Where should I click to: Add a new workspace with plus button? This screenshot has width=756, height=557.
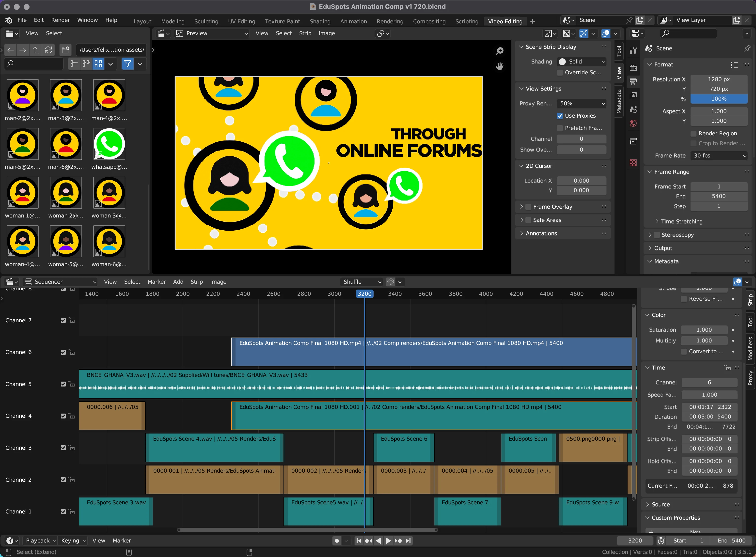(x=533, y=21)
